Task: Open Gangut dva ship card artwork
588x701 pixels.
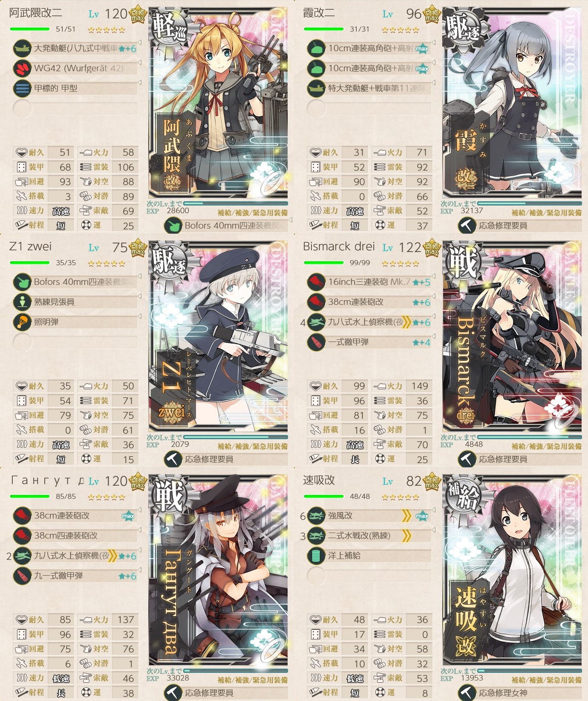Action: (218, 570)
